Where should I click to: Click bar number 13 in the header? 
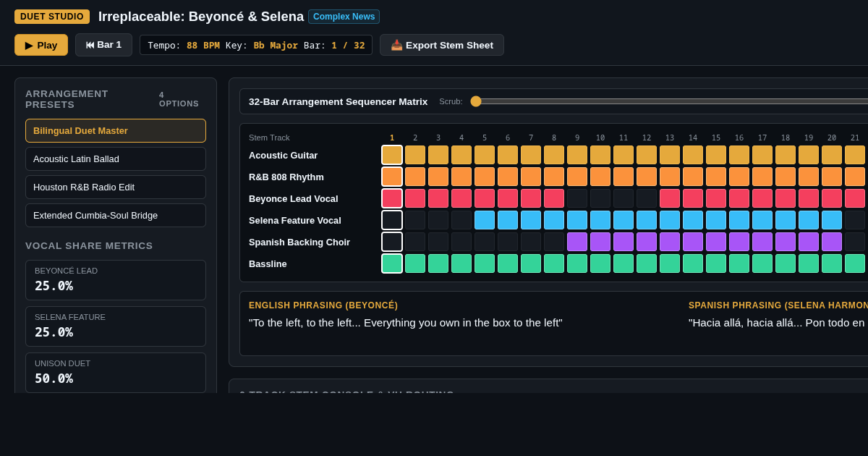(670, 138)
